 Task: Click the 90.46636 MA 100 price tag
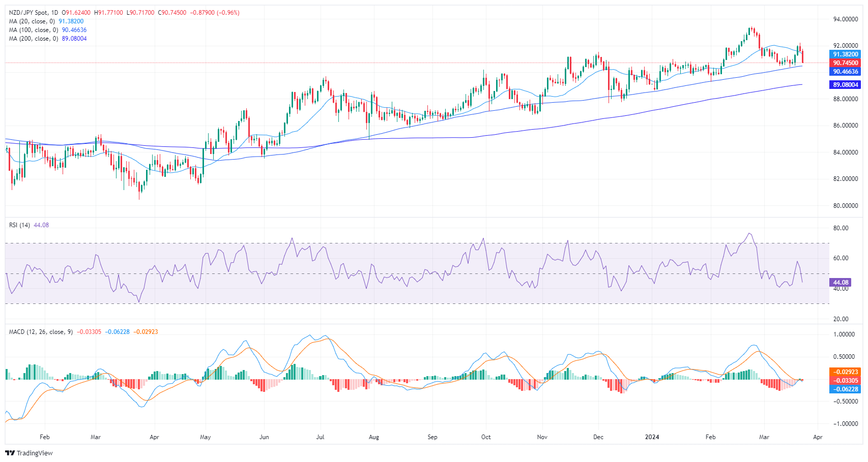[845, 72]
